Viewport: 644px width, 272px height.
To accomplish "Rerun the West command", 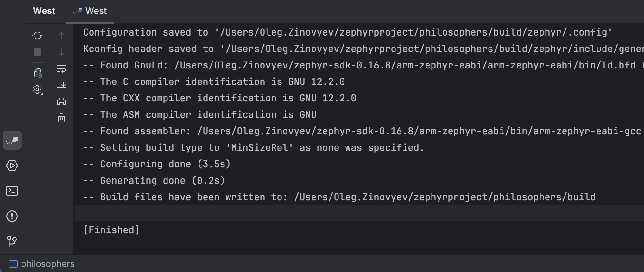I will point(37,36).
